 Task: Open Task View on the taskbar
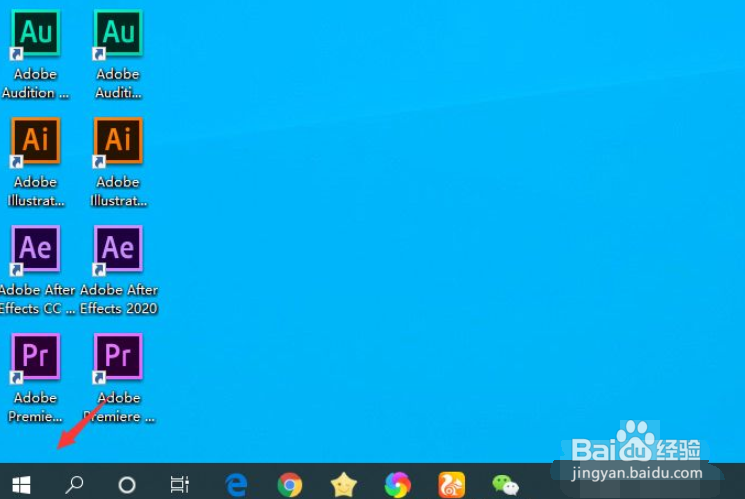(x=180, y=485)
